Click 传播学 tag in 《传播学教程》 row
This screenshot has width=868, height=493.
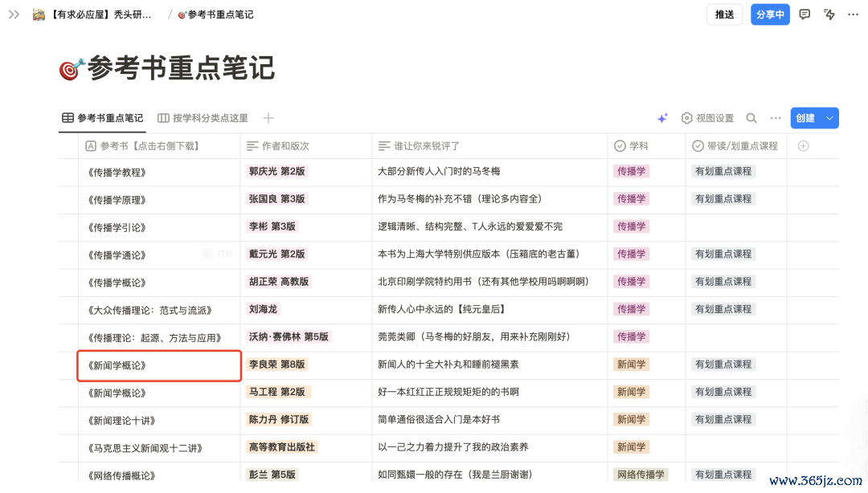(x=631, y=172)
